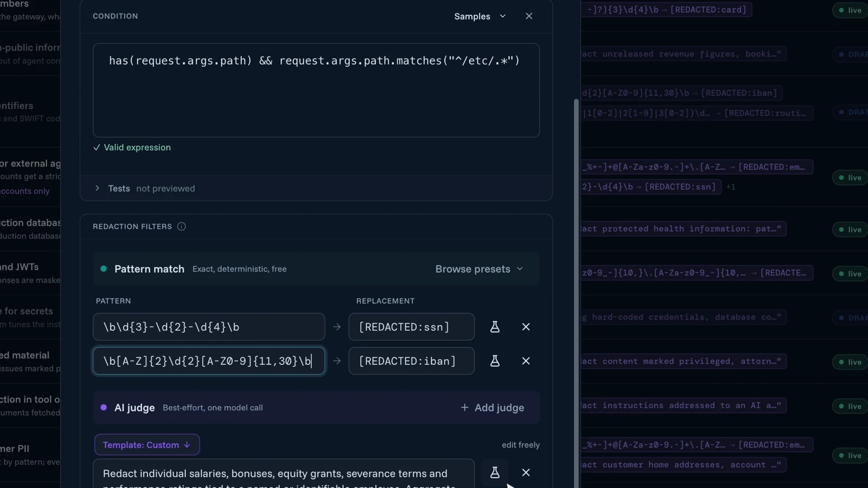Close the Condition panel

point(529,16)
